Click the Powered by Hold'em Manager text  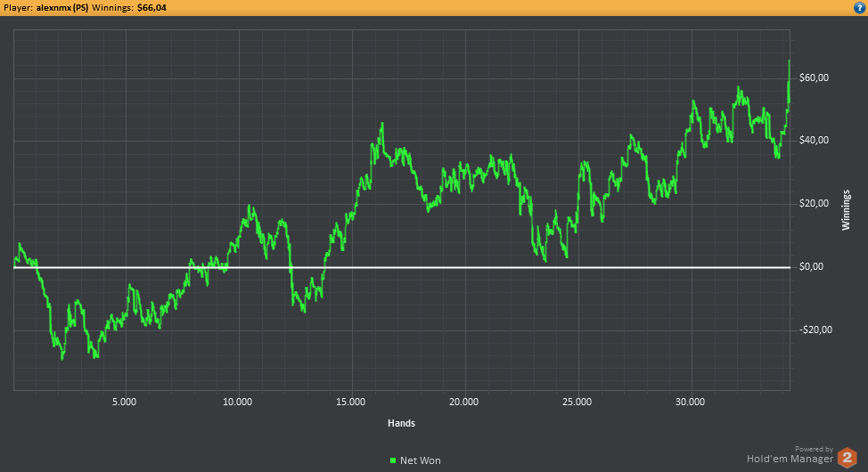point(790,455)
